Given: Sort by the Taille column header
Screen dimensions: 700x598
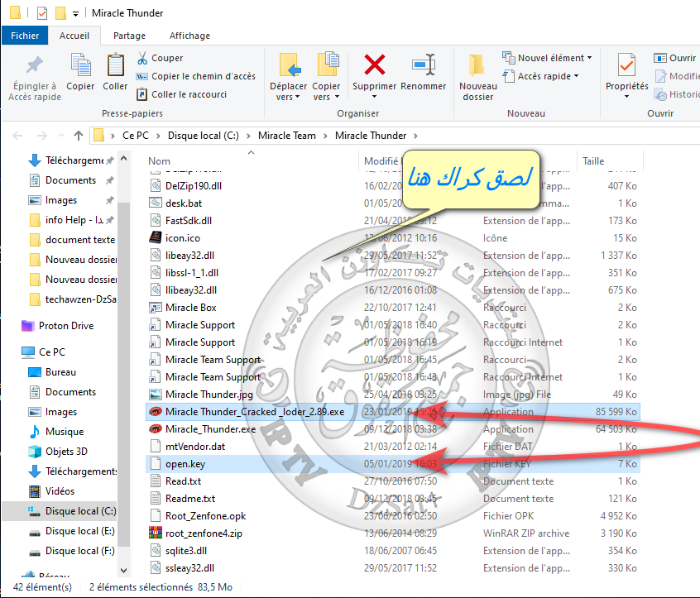Looking at the screenshot, I should (x=593, y=161).
